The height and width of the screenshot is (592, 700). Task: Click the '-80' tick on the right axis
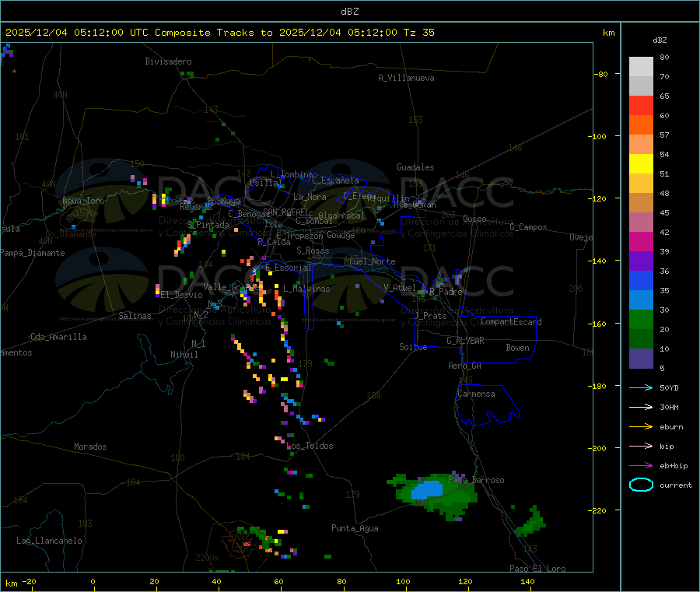coord(600,74)
